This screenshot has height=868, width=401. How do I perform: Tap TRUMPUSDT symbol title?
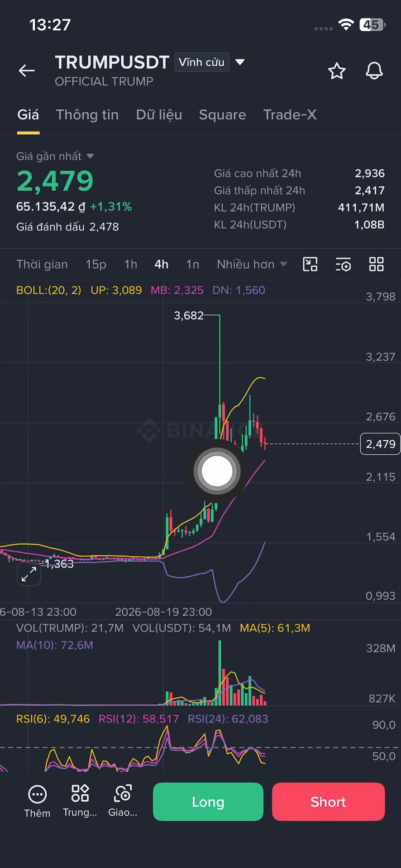point(112,62)
